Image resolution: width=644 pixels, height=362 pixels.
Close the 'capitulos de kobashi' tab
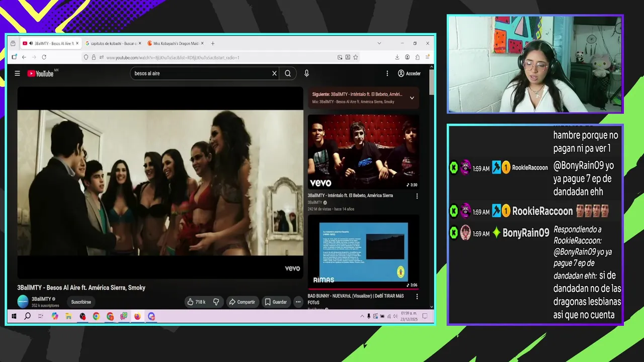[140, 44]
